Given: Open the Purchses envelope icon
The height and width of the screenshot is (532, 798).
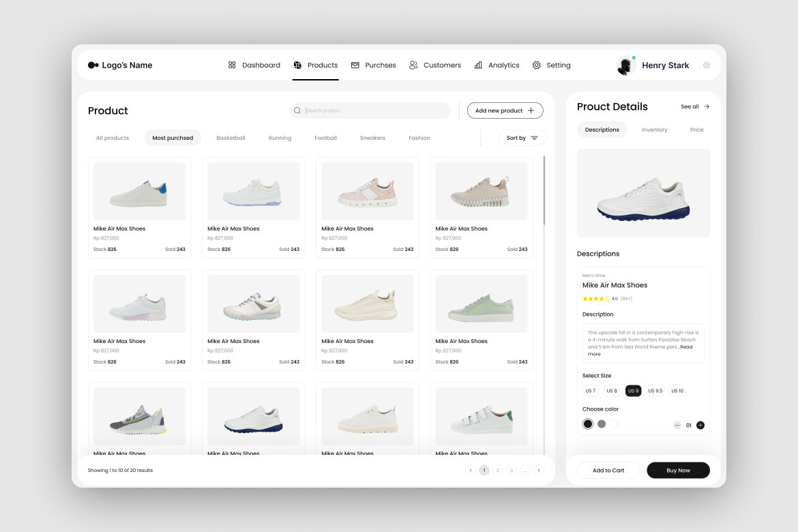Looking at the screenshot, I should 355,65.
